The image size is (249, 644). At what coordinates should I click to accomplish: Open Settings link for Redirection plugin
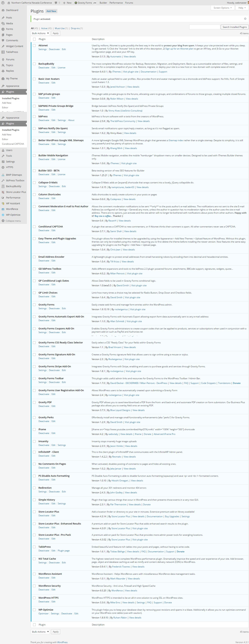tap(43, 491)
